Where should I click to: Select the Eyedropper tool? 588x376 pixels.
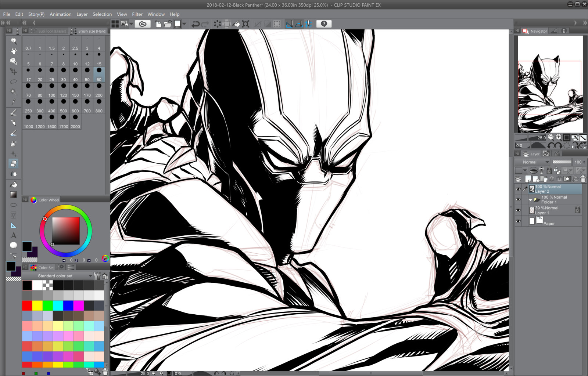point(14,102)
